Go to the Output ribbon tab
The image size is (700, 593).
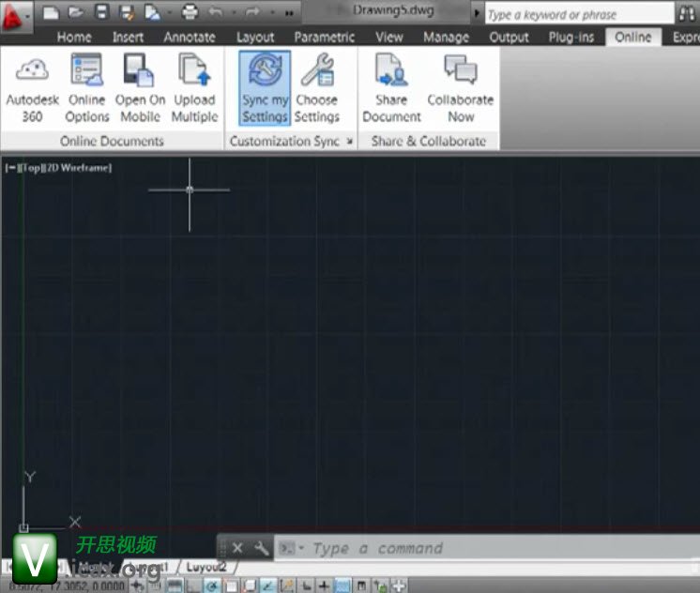[x=509, y=37]
